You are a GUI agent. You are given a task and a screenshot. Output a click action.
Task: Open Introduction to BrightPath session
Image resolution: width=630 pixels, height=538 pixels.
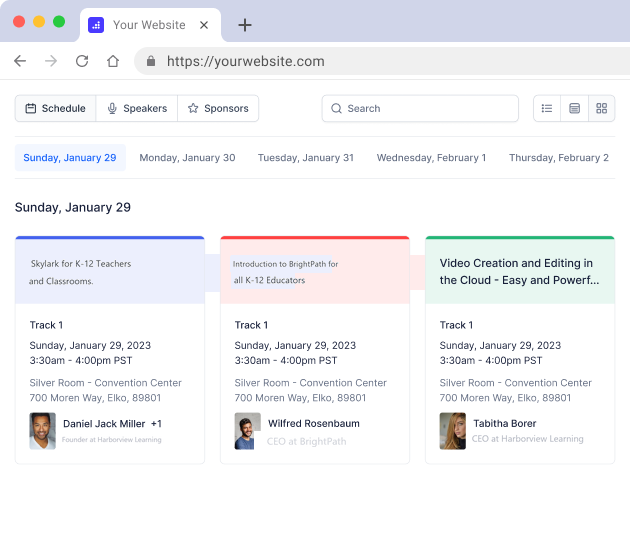[x=285, y=272]
